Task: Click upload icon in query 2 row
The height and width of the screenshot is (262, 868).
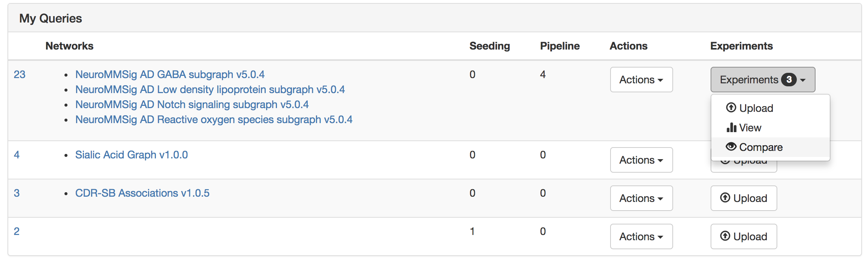Action: pyautogui.click(x=725, y=236)
